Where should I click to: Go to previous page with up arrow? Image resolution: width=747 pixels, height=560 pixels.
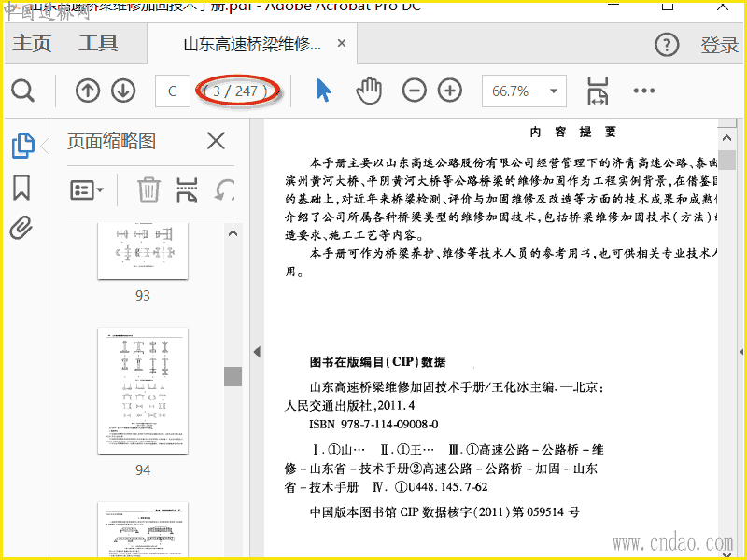[x=88, y=91]
